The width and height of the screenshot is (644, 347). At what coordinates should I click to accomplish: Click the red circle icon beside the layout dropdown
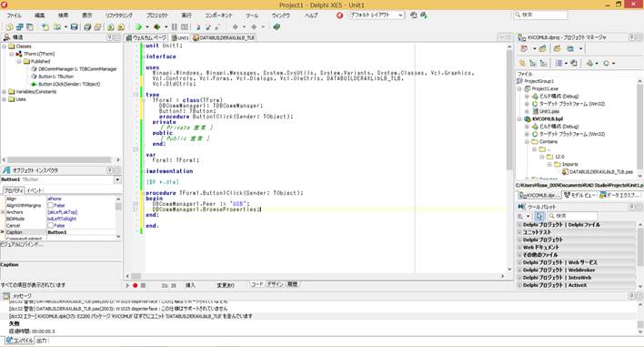coord(339,15)
